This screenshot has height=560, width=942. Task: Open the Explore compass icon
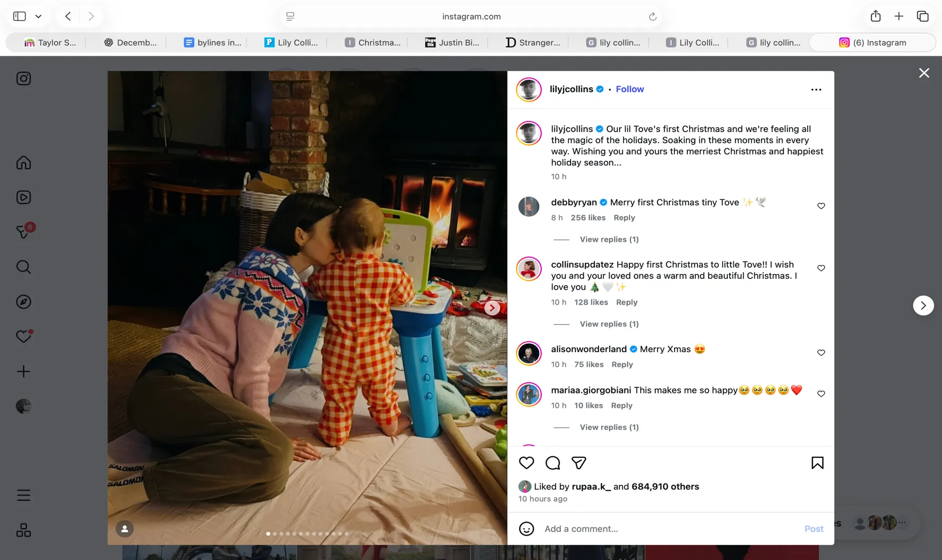(23, 302)
